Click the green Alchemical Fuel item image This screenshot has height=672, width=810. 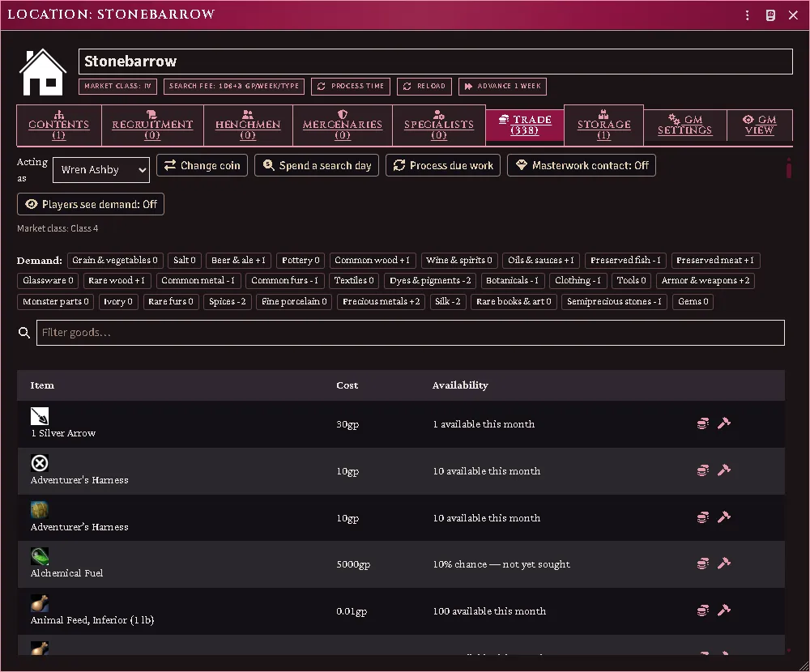(40, 556)
